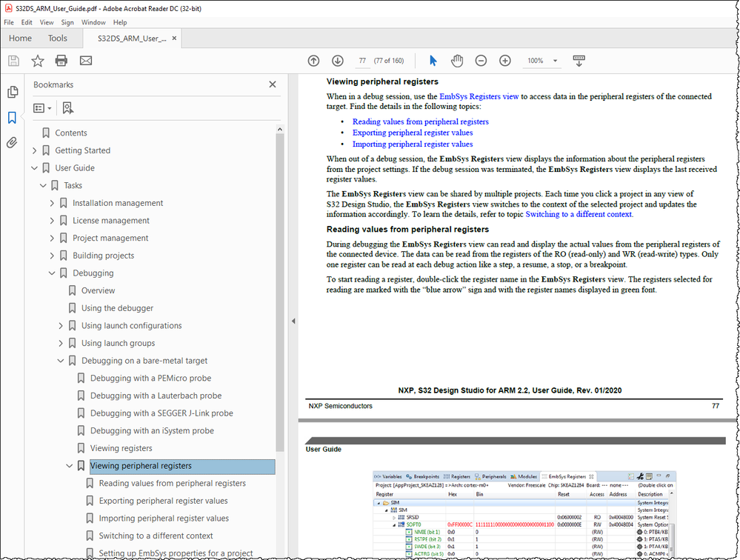The image size is (740, 560).
Task: Select the arrow Selection tool
Action: (433, 61)
